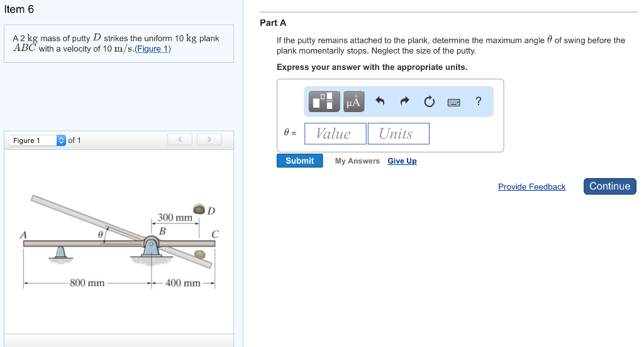Go to next figure arrow
Image resolution: width=644 pixels, height=347 pixels.
pos(209,139)
